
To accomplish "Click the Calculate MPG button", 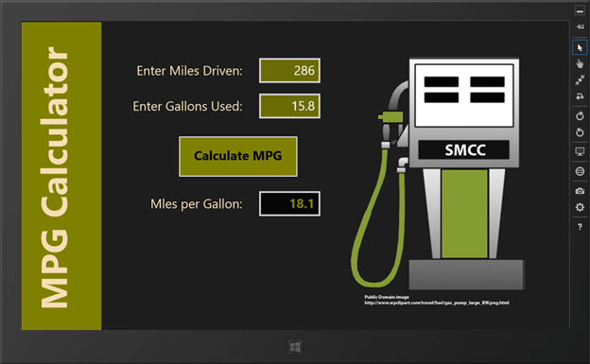I will [x=238, y=156].
